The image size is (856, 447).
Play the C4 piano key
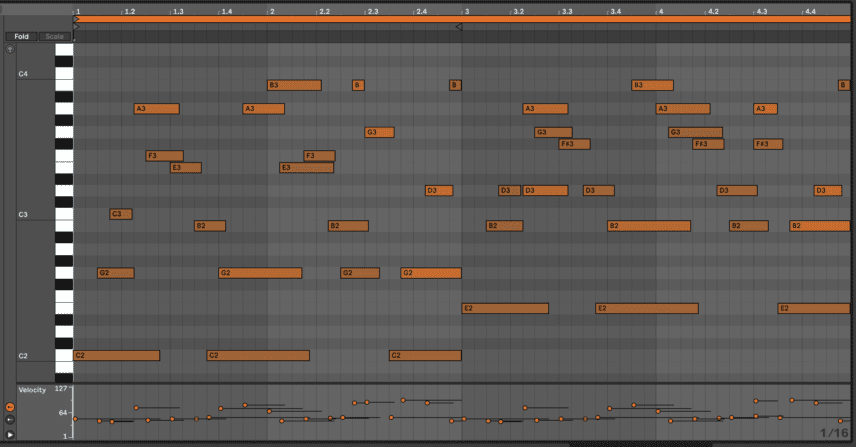click(x=64, y=73)
